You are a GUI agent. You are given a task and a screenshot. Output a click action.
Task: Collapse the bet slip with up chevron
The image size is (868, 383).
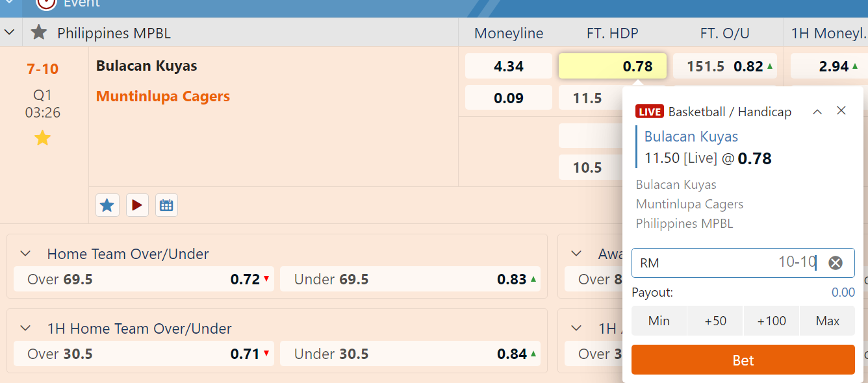817,112
